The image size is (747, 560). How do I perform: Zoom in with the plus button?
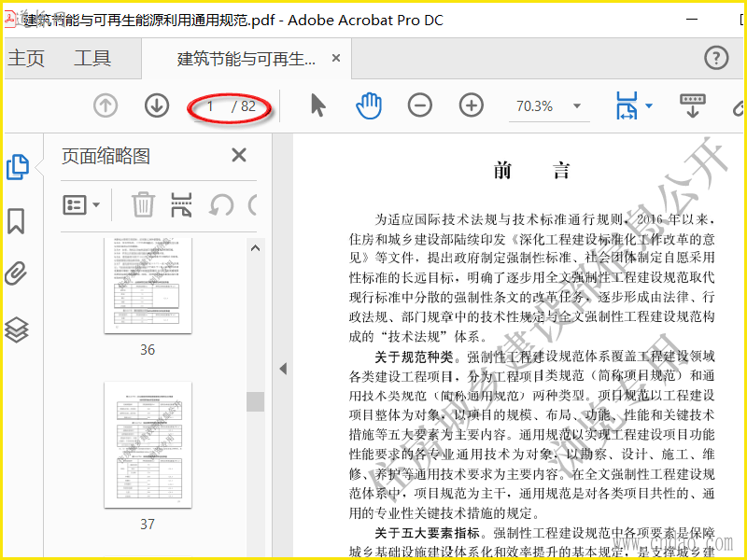pos(472,105)
